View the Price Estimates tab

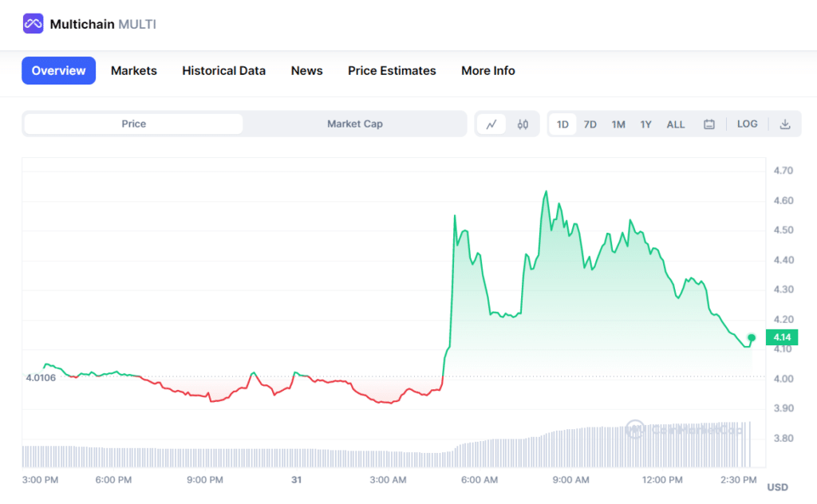[x=392, y=71]
